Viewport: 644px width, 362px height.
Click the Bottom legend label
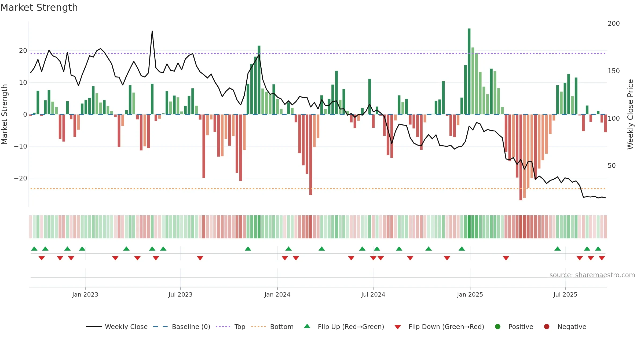(x=282, y=327)
